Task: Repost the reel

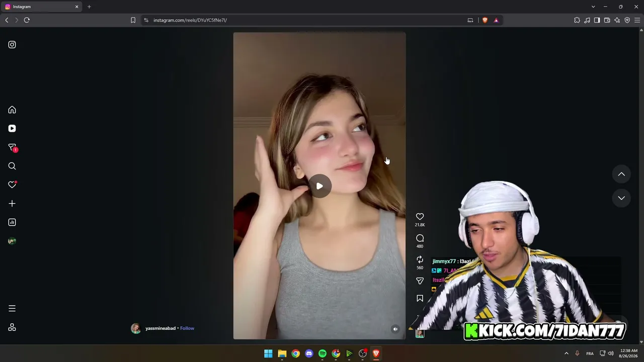Action: click(420, 259)
